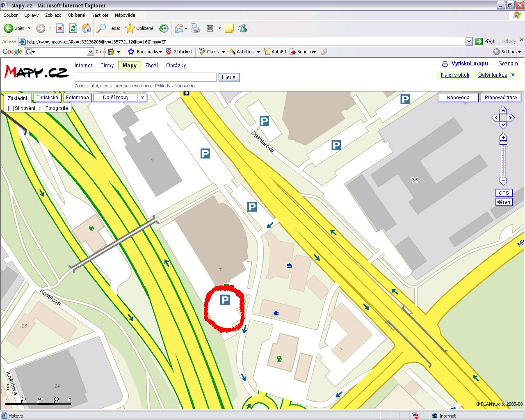The width and height of the screenshot is (525, 420).
Task: Click the Home icon in browser toolbar
Action: click(86, 28)
